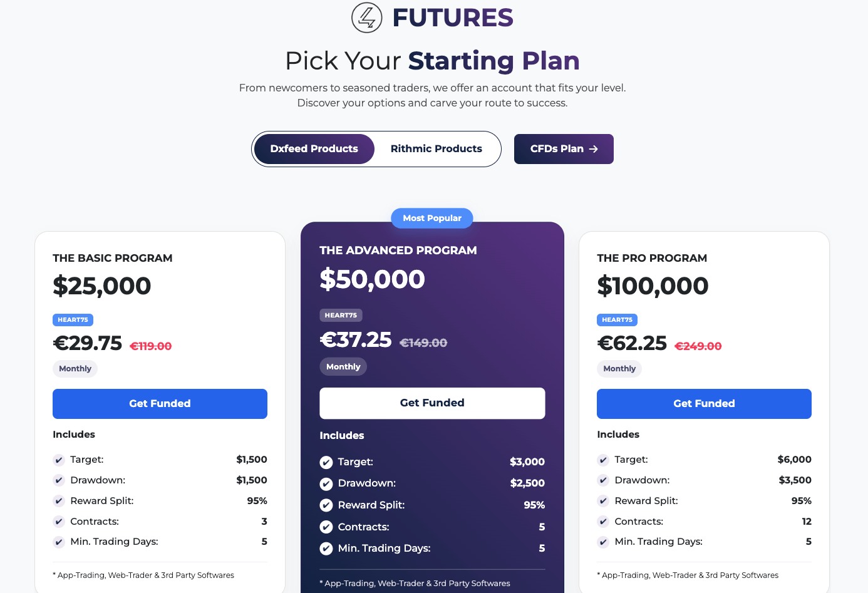The width and height of the screenshot is (868, 593).
Task: Click the checkmark beside Target in Basic Program
Action: pos(59,460)
